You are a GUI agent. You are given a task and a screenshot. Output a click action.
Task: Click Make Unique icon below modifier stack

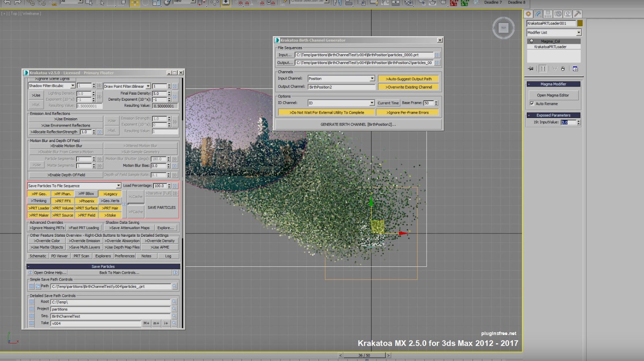tap(555, 69)
